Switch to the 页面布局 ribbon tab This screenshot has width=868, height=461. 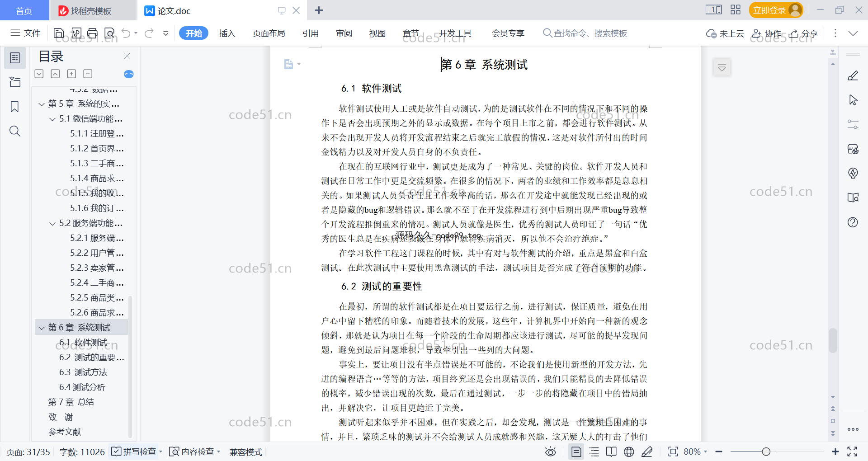click(x=269, y=33)
